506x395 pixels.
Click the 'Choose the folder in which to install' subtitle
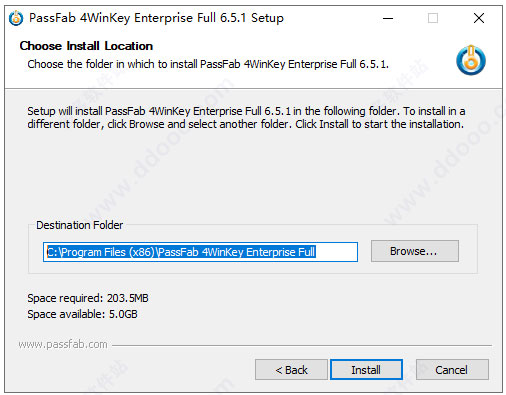tap(208, 64)
